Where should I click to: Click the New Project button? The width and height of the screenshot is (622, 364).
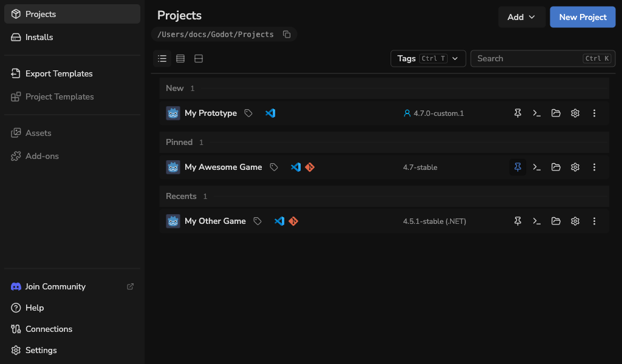(583, 17)
